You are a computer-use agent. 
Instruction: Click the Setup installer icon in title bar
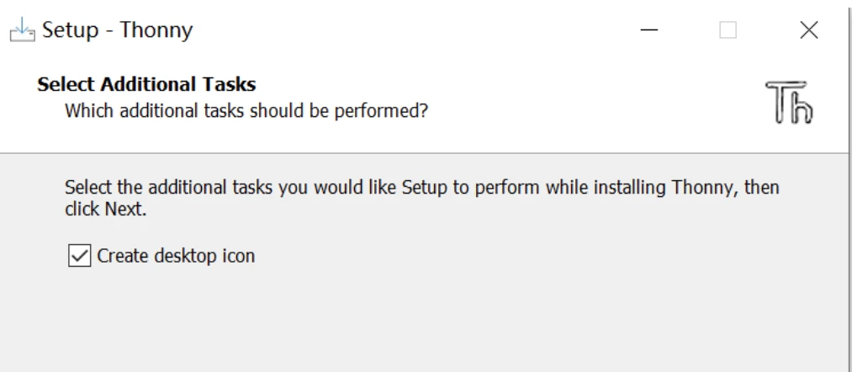tap(24, 32)
